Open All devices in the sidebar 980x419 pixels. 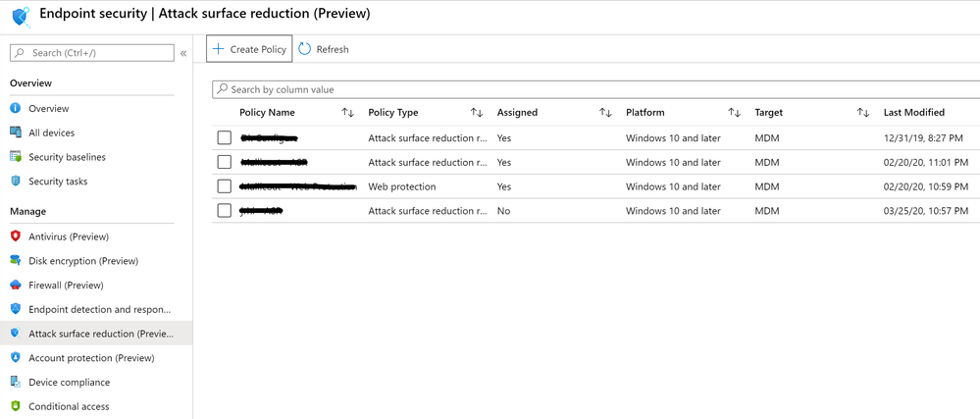coord(51,132)
